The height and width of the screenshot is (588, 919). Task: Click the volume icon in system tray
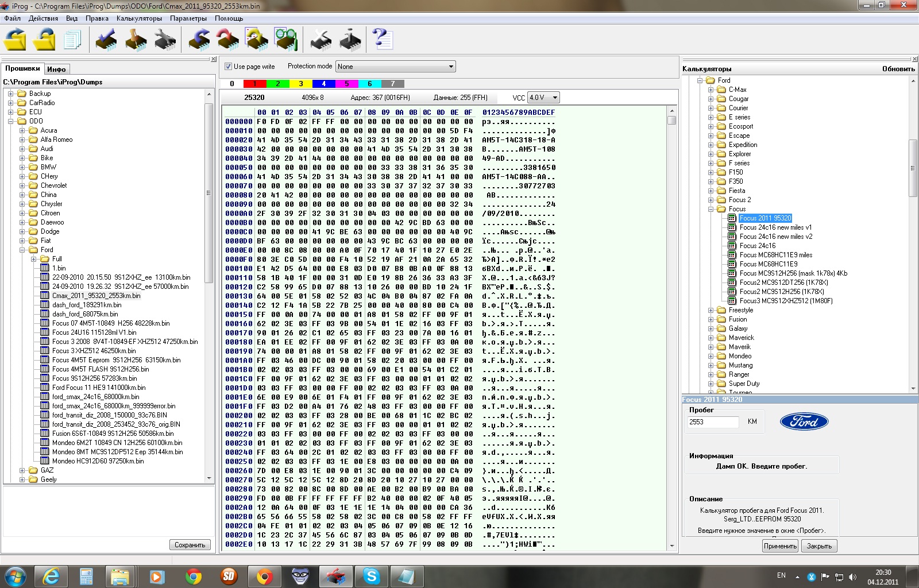[852, 577]
